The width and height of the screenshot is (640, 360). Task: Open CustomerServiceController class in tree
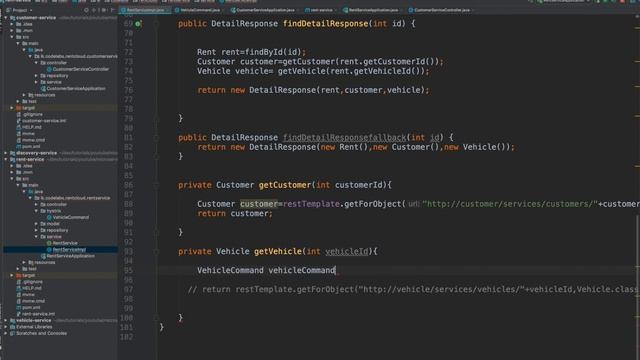(x=78, y=69)
